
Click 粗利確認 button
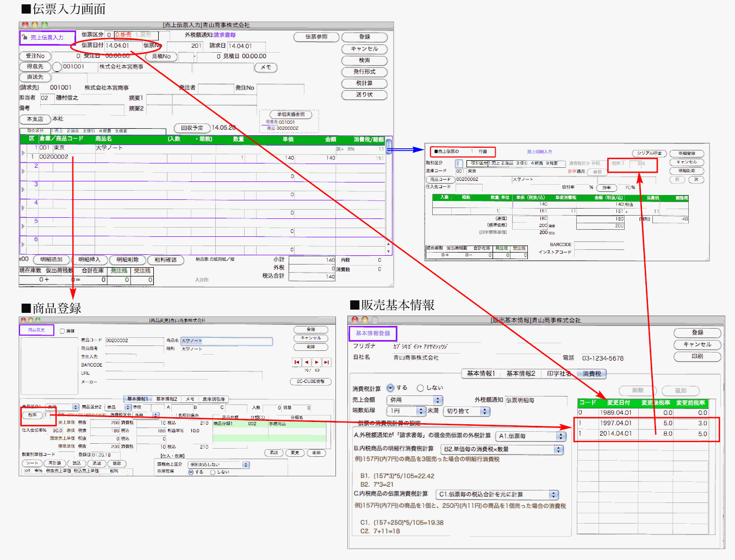(166, 260)
